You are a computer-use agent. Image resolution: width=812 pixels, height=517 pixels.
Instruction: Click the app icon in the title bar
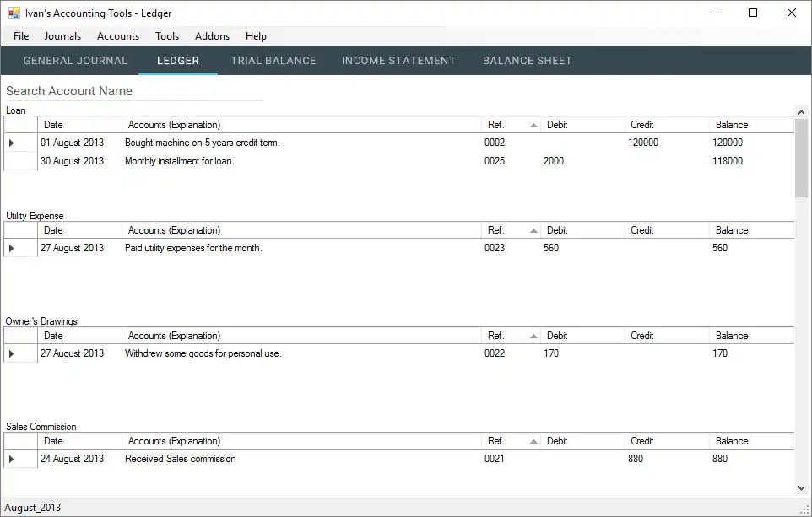click(14, 13)
